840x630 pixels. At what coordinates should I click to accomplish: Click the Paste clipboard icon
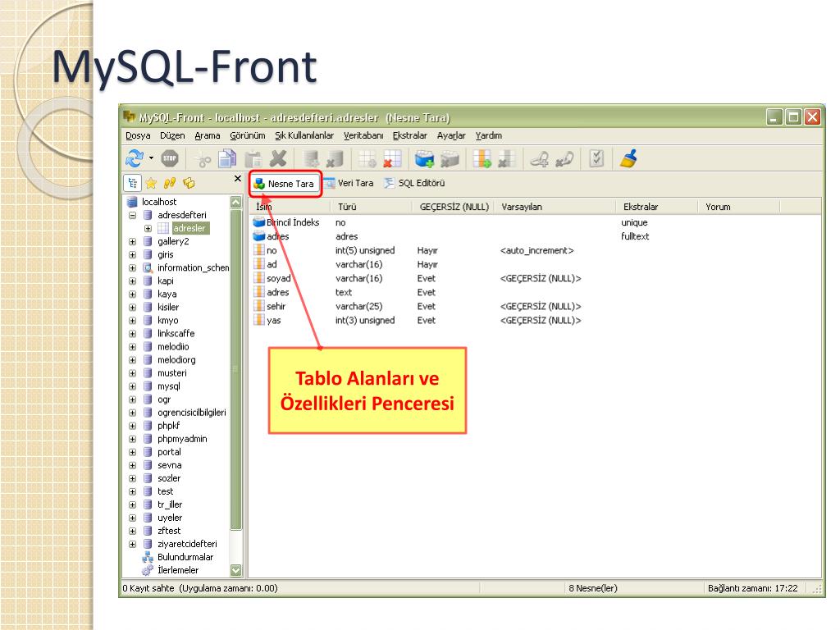253,159
